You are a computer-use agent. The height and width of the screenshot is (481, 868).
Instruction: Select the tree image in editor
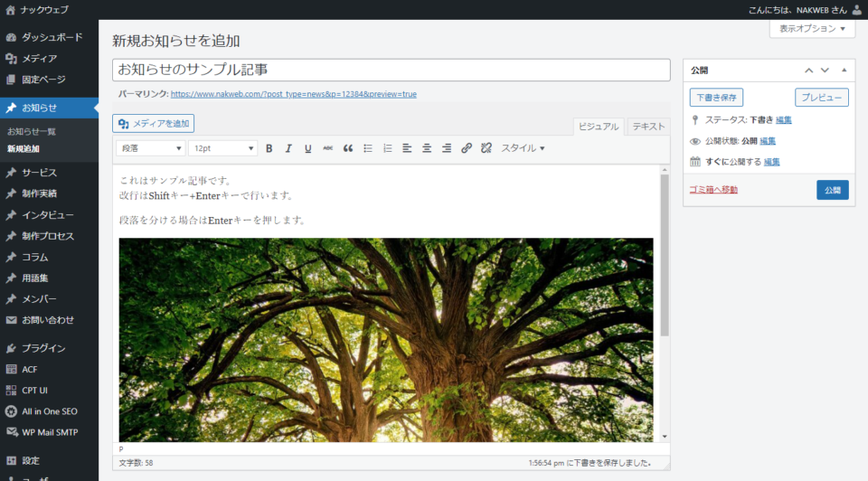[386, 340]
